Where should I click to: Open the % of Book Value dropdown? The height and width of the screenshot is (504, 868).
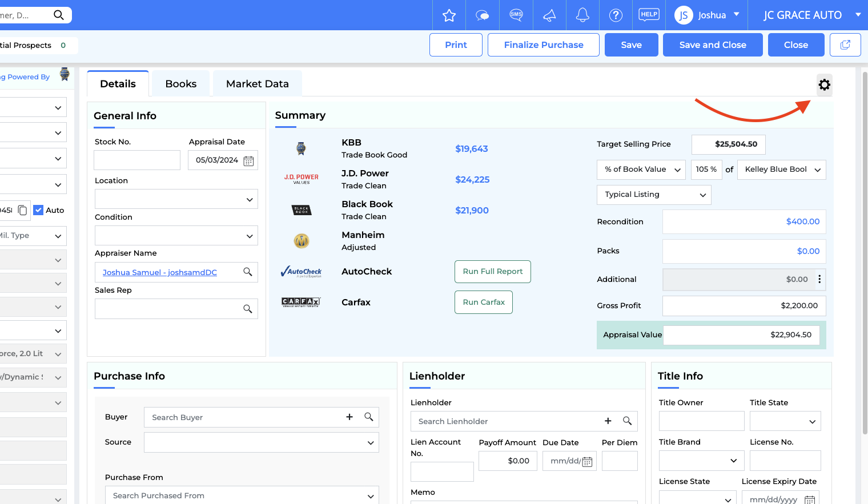(x=641, y=170)
